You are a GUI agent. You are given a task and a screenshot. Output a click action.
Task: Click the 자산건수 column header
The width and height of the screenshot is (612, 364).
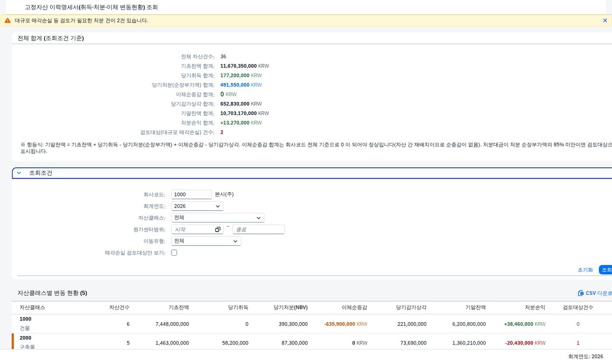click(119, 308)
